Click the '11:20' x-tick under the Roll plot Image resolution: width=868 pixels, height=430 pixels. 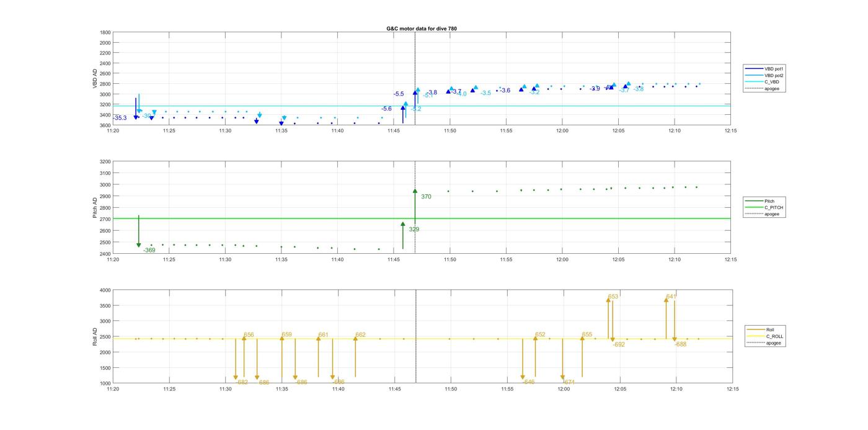[x=112, y=389]
